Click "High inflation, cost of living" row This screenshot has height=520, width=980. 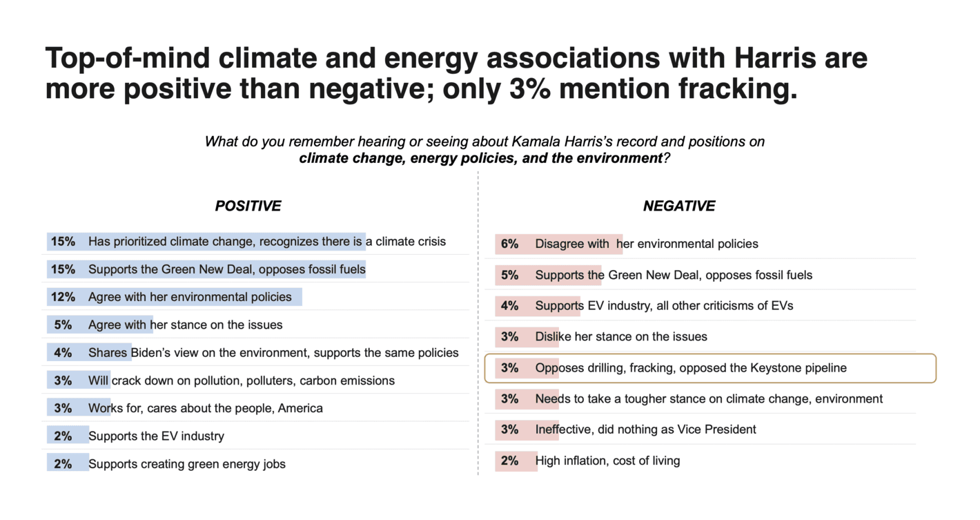(x=607, y=461)
